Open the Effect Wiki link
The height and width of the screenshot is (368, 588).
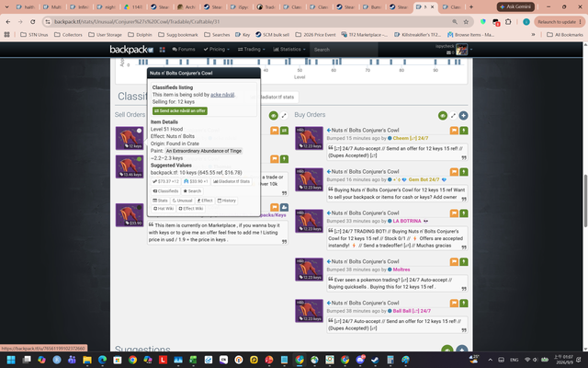tap(191, 209)
